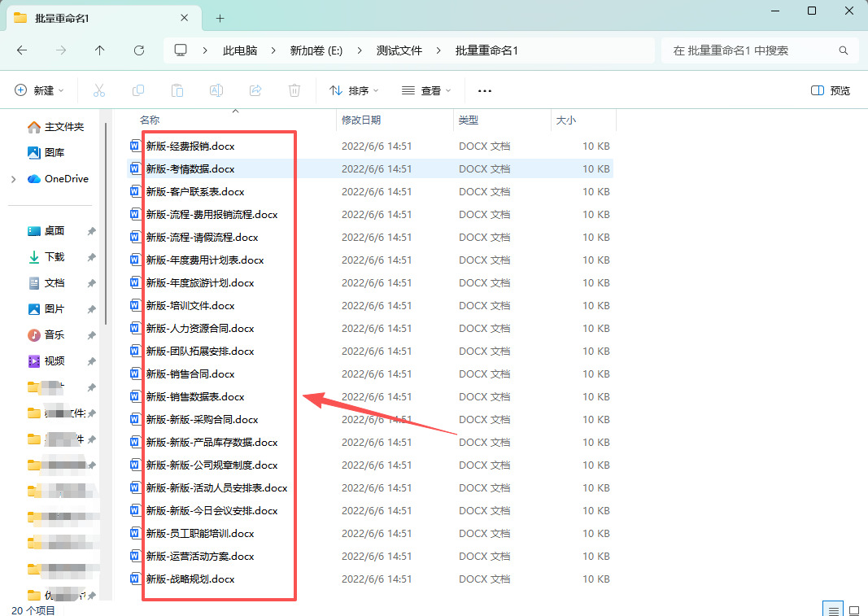Click the computer icon in address bar

click(x=181, y=50)
